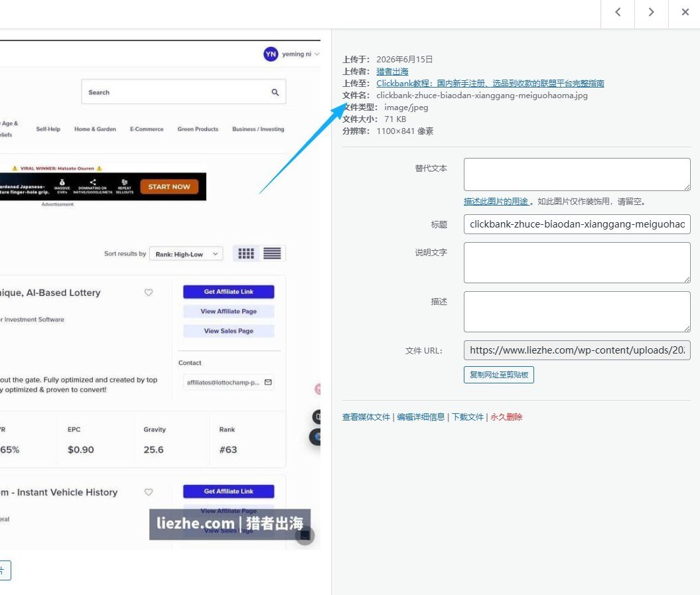Viewport: 700px width, 595px height.
Task: Click the file size 71 KB value
Action: 395,119
